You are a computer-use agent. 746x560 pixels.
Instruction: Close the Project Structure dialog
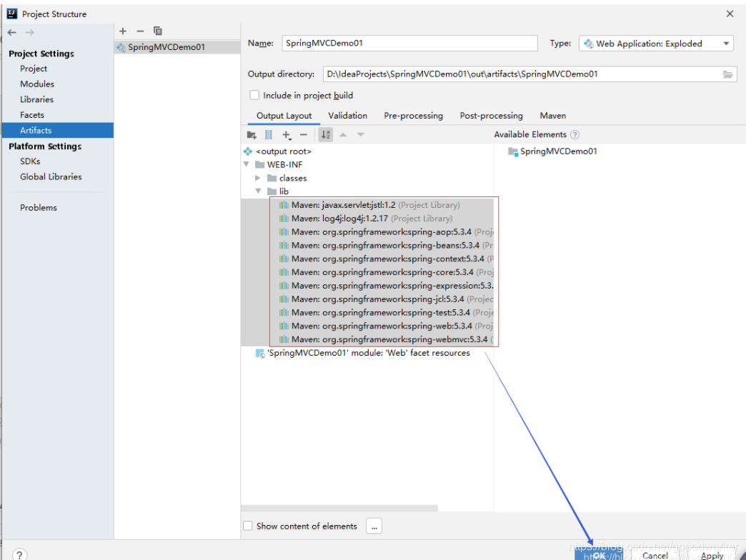coord(730,14)
